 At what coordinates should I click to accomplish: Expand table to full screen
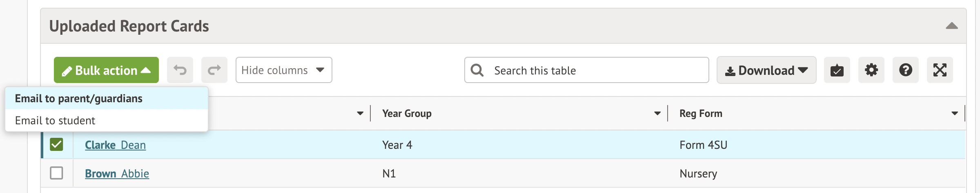(940, 70)
